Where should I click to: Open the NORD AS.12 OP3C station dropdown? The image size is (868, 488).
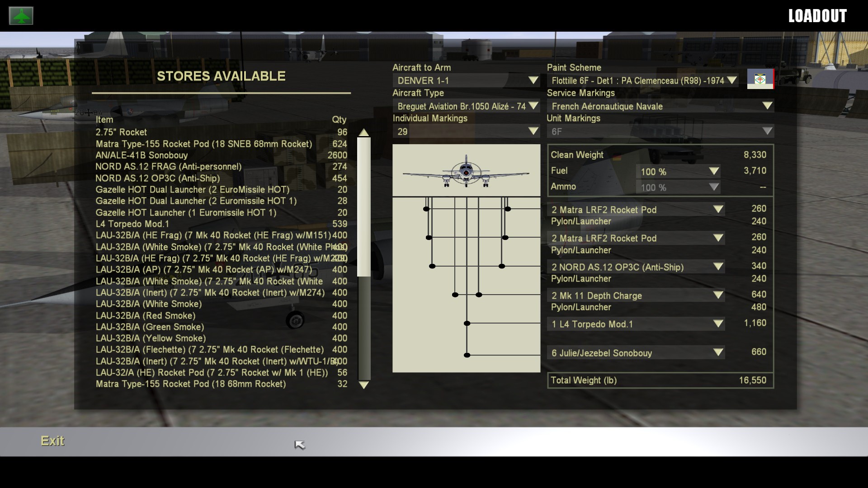tap(636, 267)
